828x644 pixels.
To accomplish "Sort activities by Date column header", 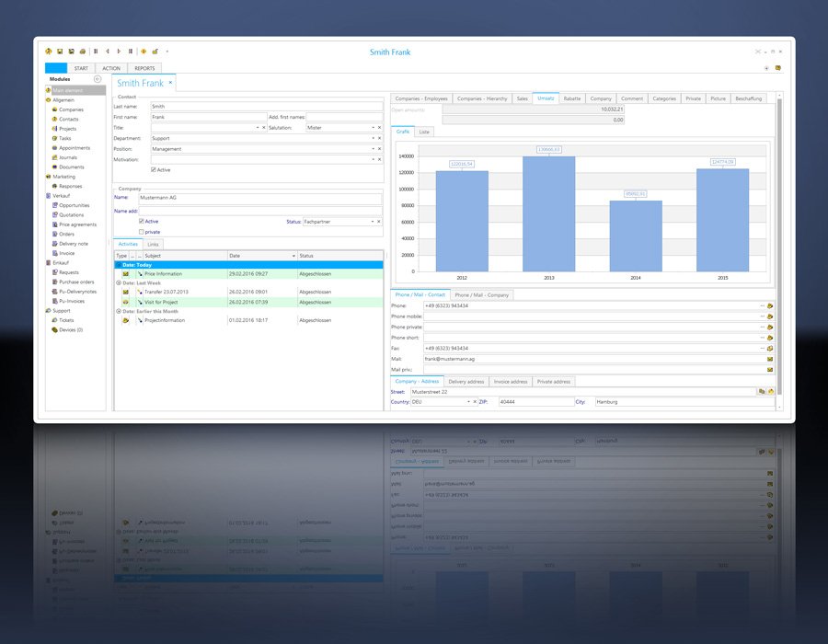I will pos(262,256).
